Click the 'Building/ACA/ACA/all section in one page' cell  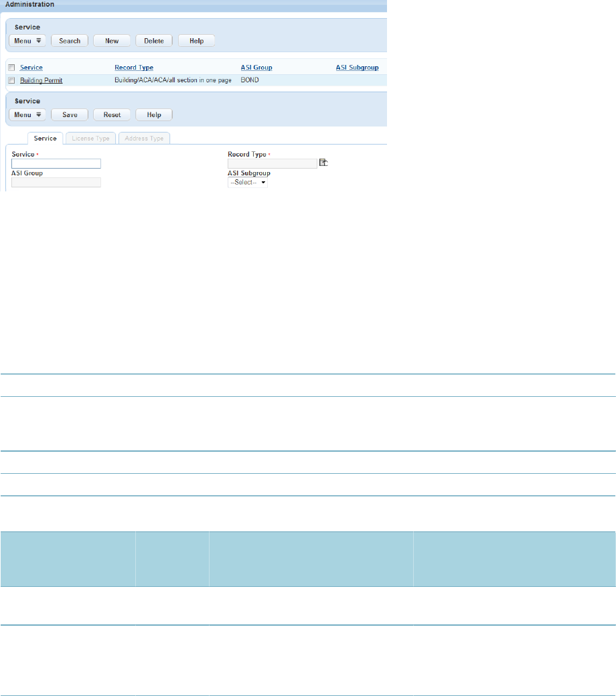click(173, 80)
